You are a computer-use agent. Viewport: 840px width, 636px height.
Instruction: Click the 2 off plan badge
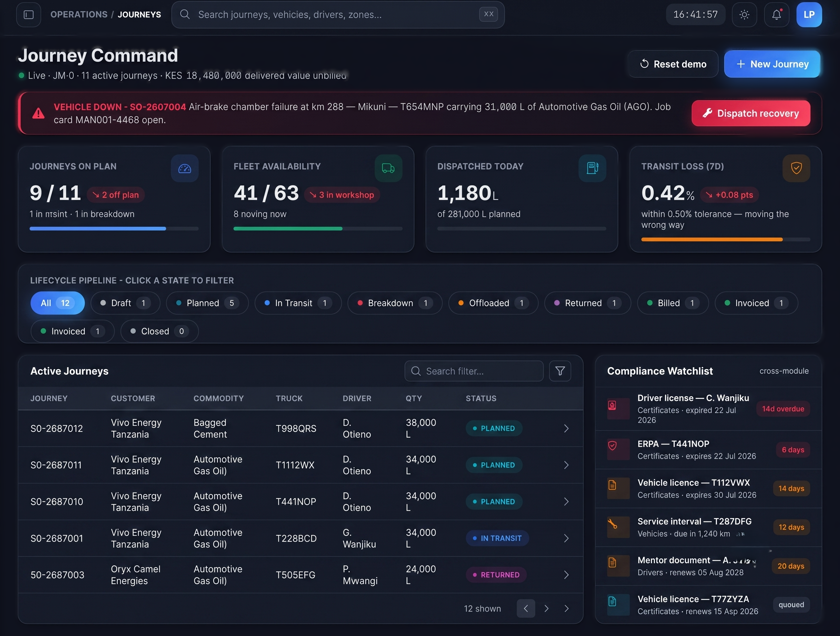[115, 194]
